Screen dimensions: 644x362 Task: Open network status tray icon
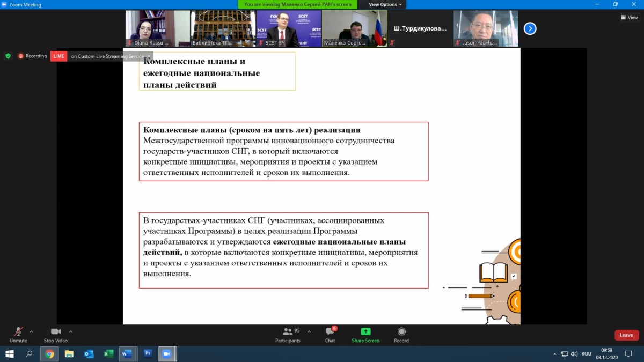click(565, 354)
